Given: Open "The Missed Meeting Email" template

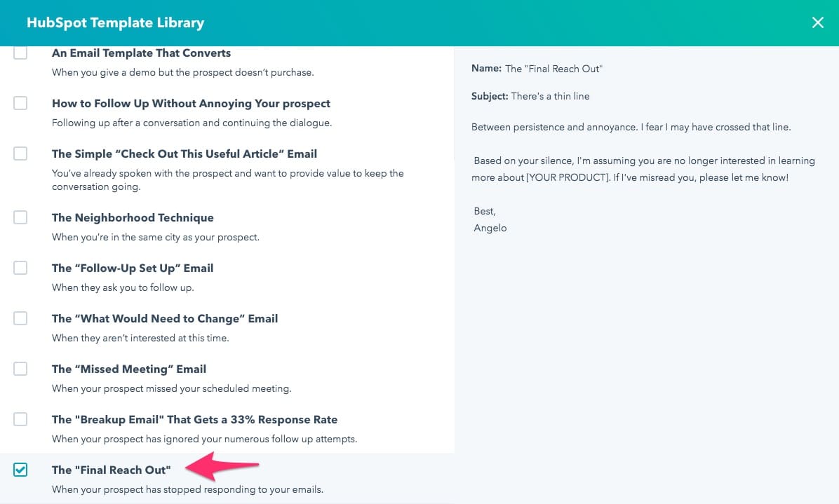Looking at the screenshot, I should coord(129,369).
